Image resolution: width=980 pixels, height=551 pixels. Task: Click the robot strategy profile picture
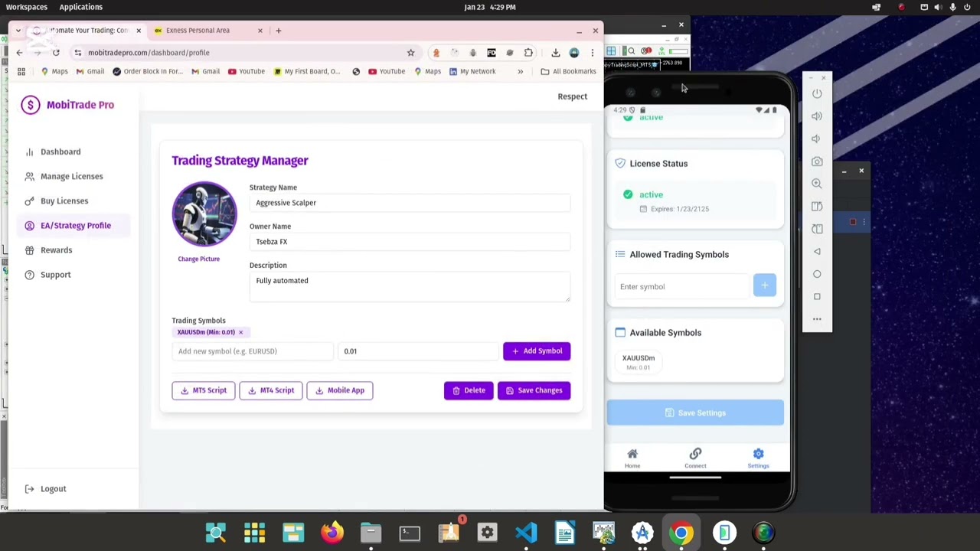tap(204, 214)
